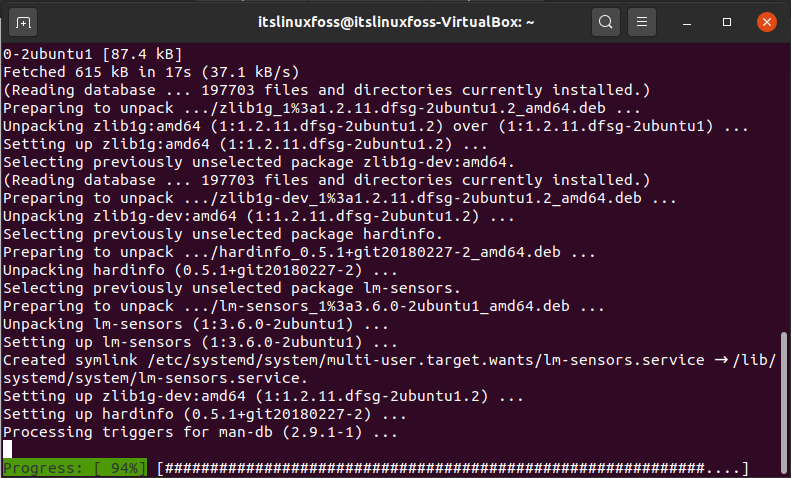The image size is (791, 478).
Task: Click 'Selecting previously unselected package hardinfo' line
Action: [x=223, y=234]
